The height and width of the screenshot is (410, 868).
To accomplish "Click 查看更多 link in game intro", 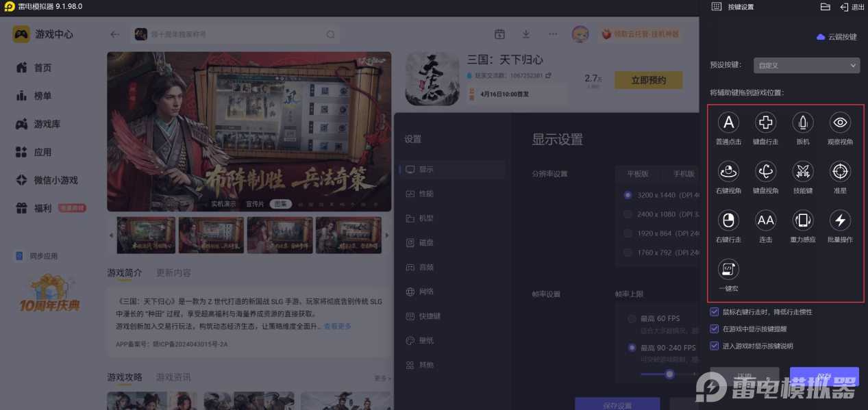I will point(338,326).
